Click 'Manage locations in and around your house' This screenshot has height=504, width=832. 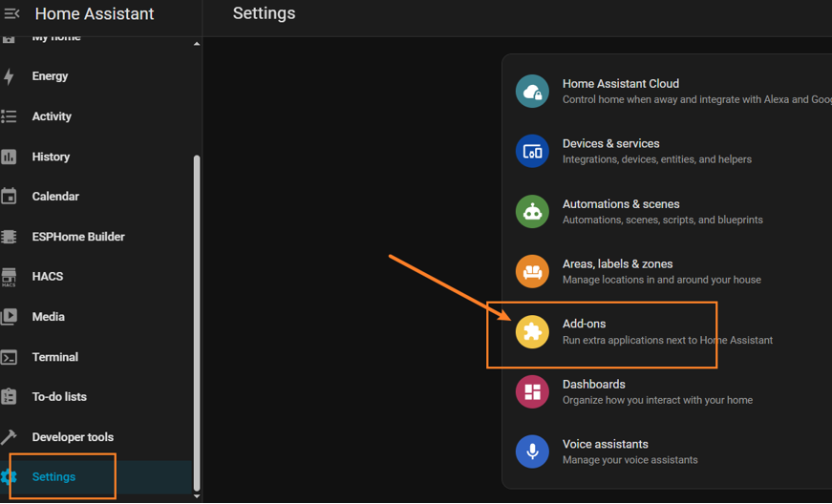[x=662, y=280]
